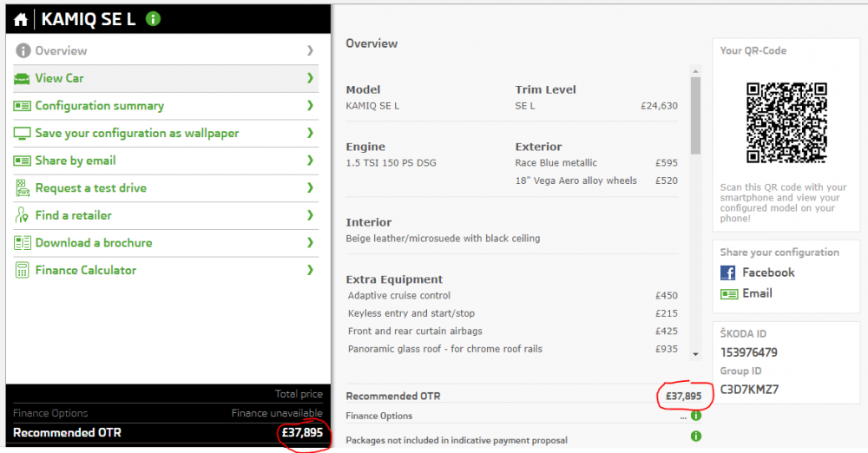Click the Facebook logo icon

click(727, 272)
